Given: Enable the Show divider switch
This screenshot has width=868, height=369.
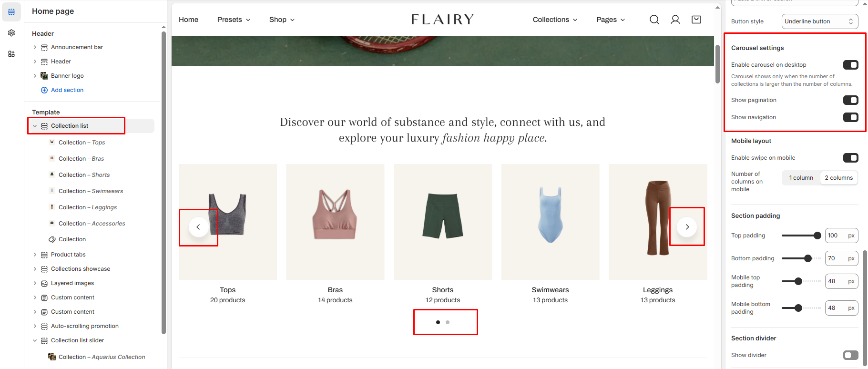Looking at the screenshot, I should pos(850,355).
